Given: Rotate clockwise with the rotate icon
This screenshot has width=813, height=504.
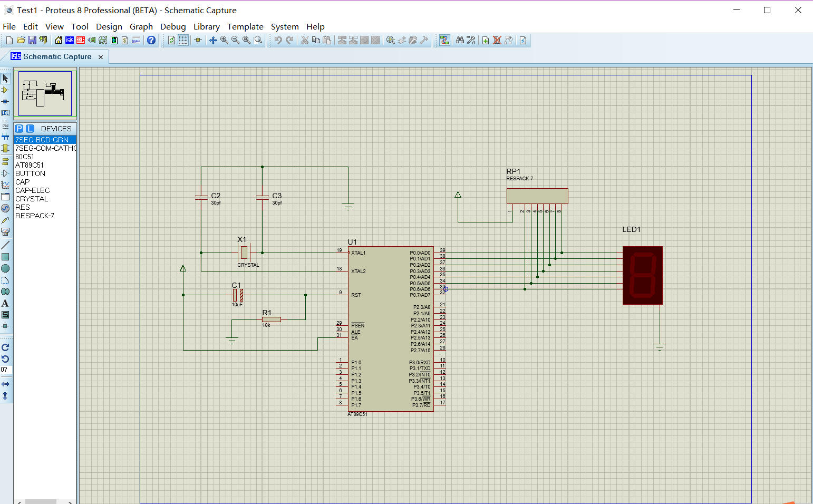Looking at the screenshot, I should point(5,347).
